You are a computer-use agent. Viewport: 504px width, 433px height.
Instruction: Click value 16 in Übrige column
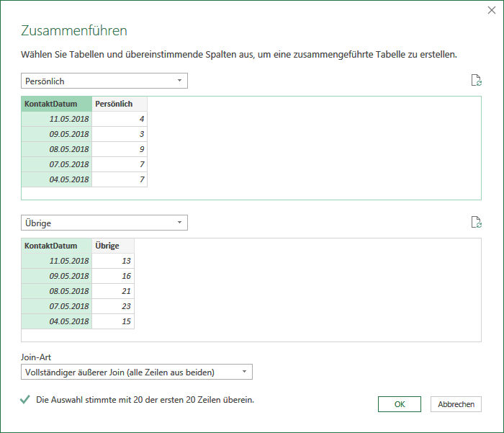tap(113, 276)
